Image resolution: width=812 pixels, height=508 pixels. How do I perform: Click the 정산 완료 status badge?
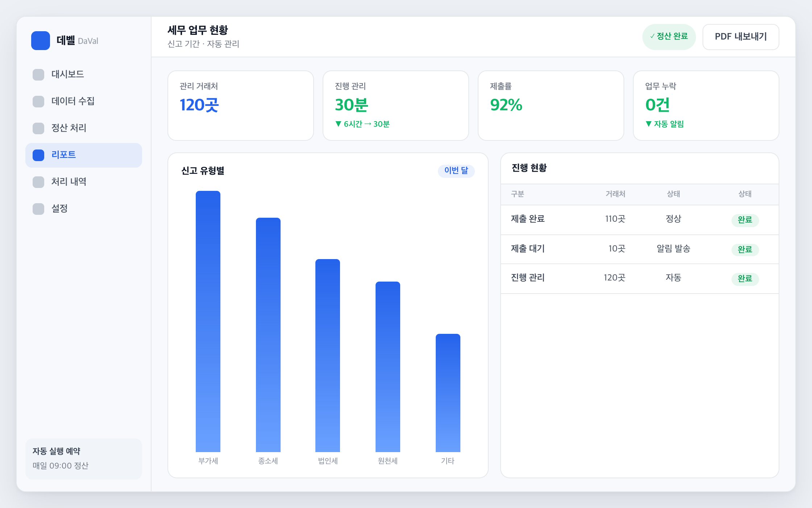[x=669, y=37]
